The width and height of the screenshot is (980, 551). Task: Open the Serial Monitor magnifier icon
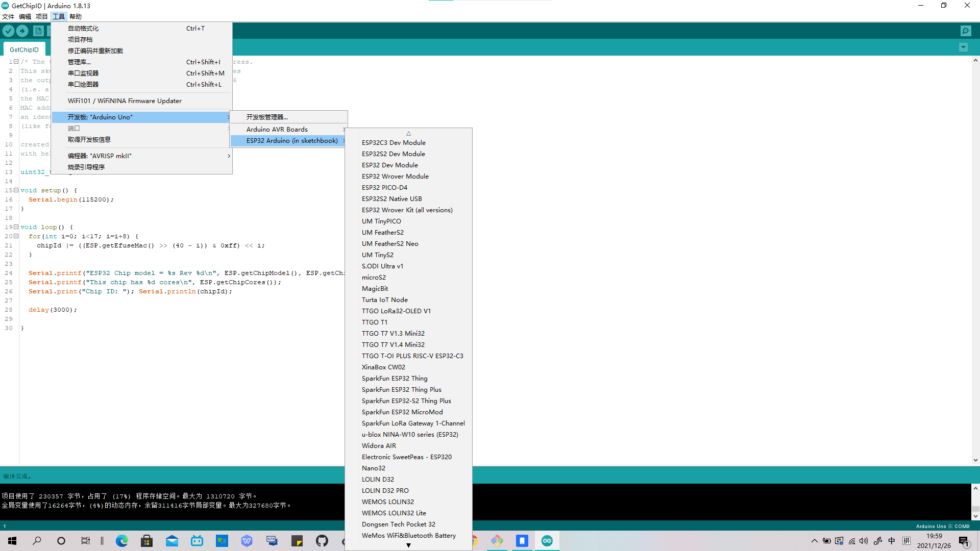pyautogui.click(x=966, y=31)
